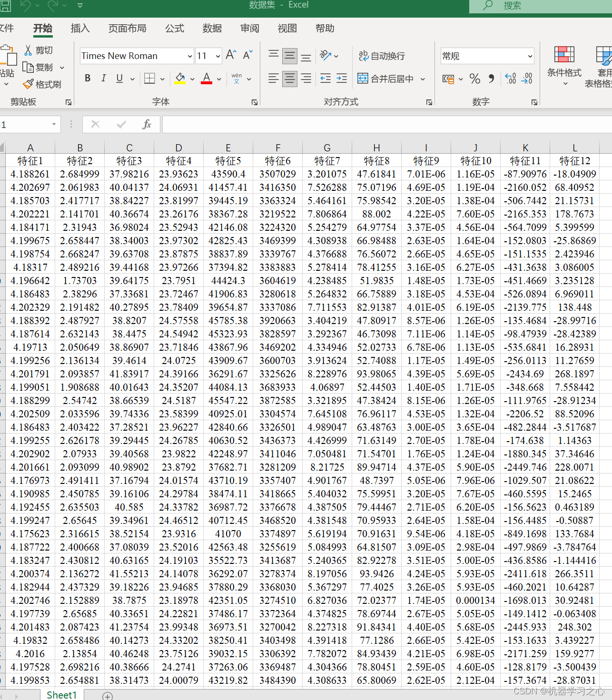Open the Name Box dropdown
The width and height of the screenshot is (612, 700).
click(x=54, y=125)
